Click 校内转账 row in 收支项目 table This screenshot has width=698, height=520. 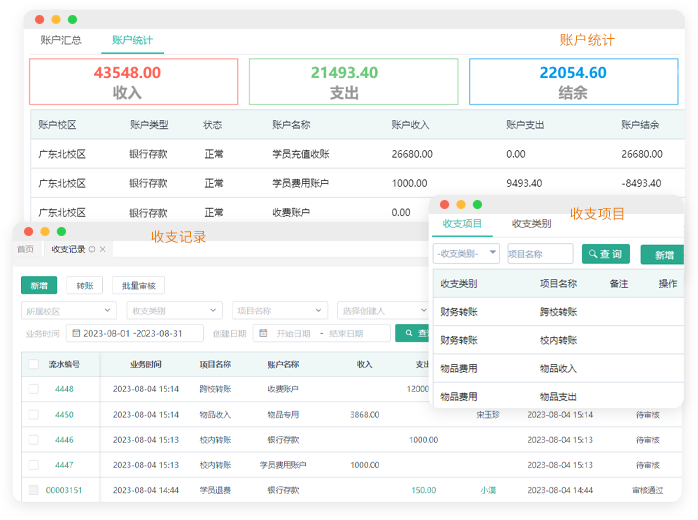[558, 340]
